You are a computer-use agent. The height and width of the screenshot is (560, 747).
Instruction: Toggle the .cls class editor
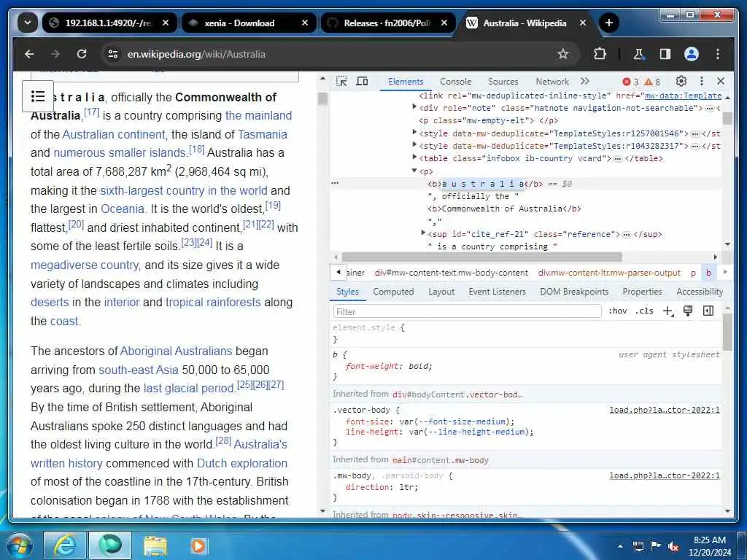[x=645, y=311]
